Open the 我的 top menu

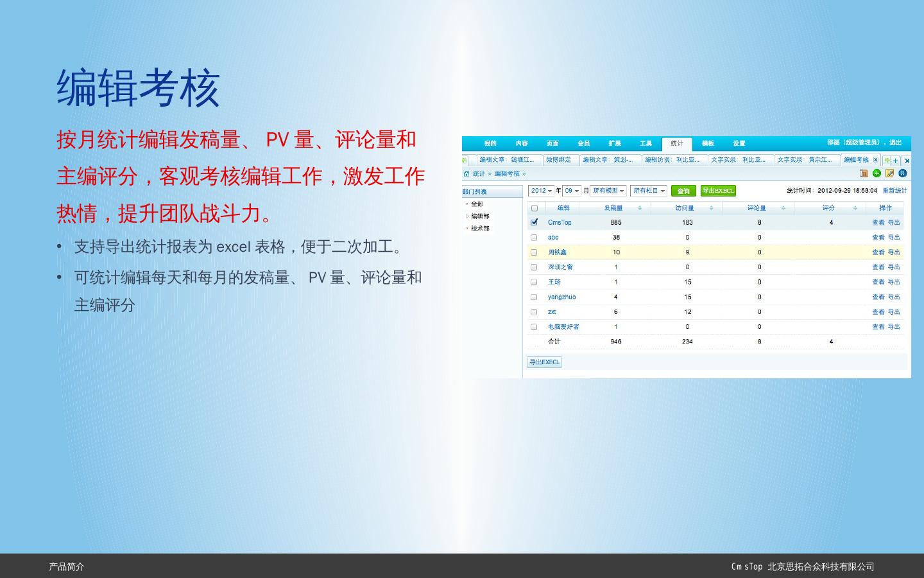[490, 143]
